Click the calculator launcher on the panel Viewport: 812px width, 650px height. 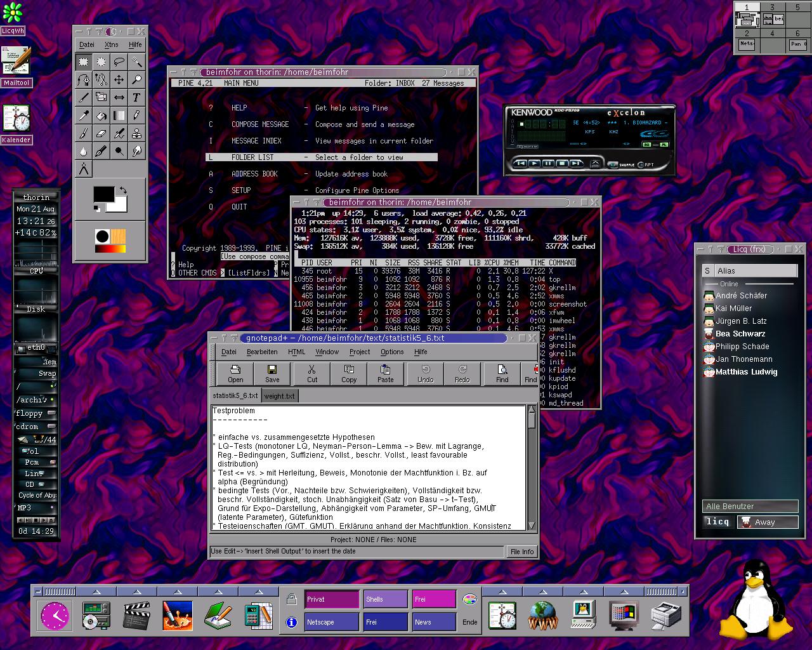258,614
